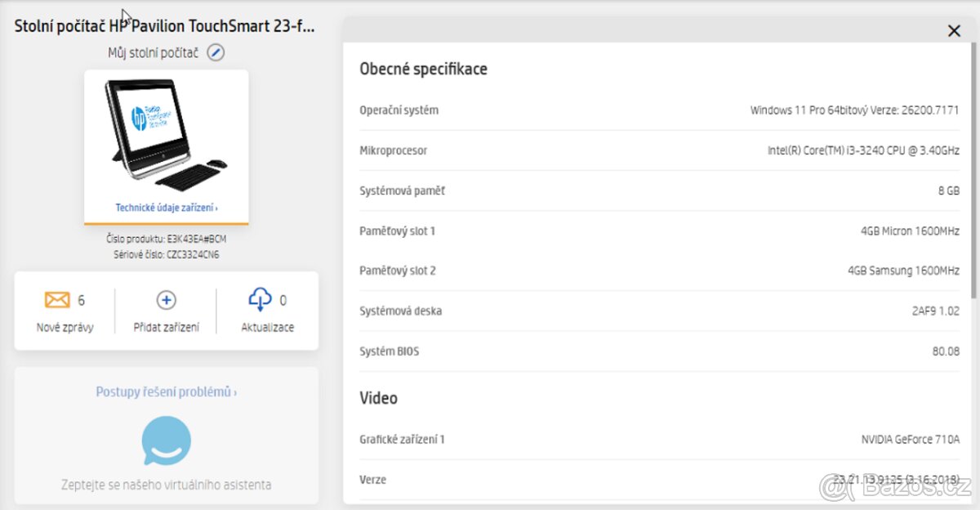Select the "Systém BIOS" specification row
This screenshot has height=510, width=980.
point(659,351)
